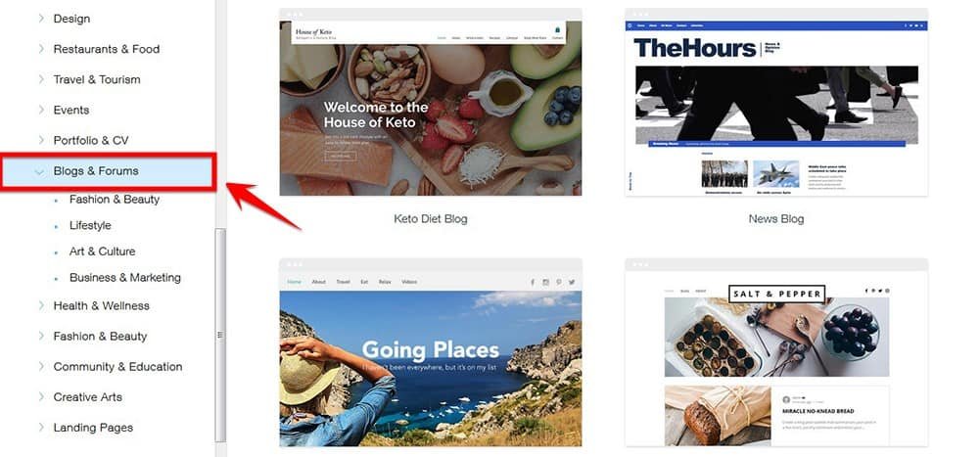This screenshot has width=980, height=457.
Task: Click Facebook icon in Going Places template
Action: click(533, 282)
